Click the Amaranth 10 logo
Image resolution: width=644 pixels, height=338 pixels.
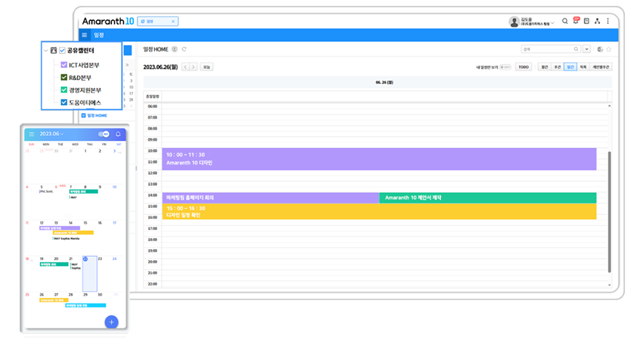pyautogui.click(x=108, y=22)
